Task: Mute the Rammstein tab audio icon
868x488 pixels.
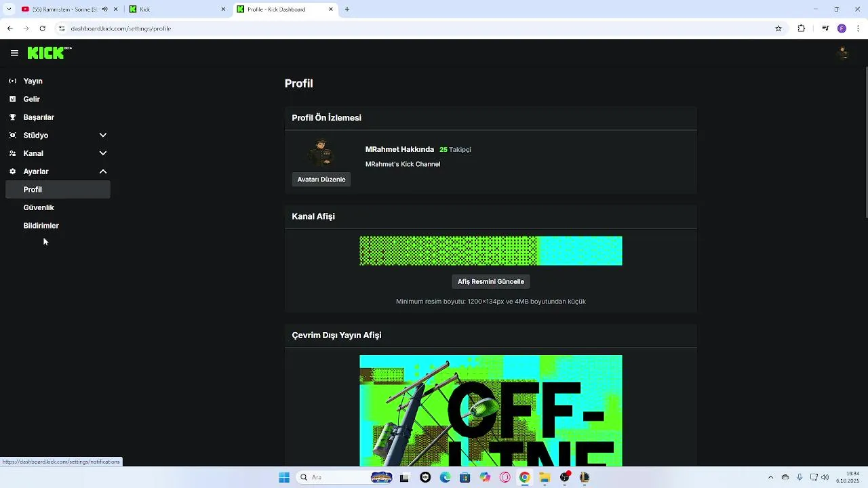Action: [x=104, y=9]
